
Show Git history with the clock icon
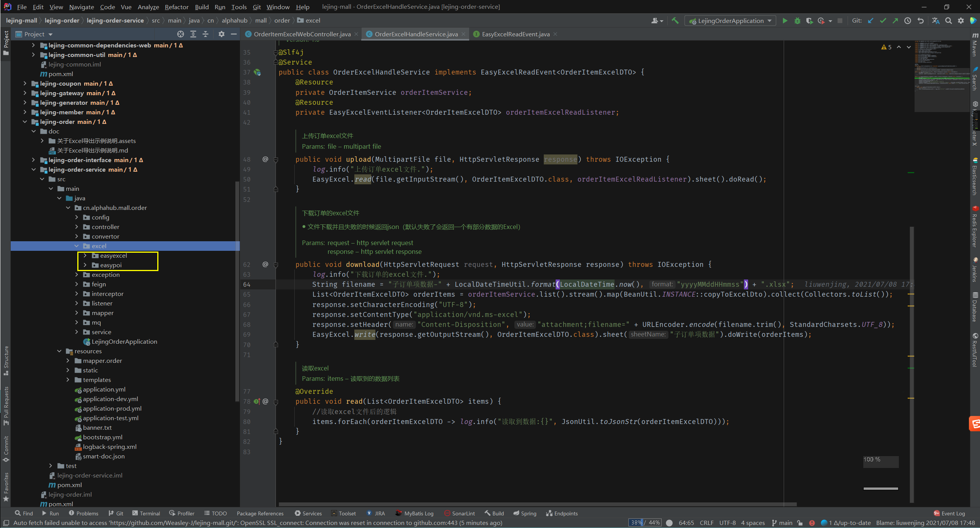coord(907,21)
